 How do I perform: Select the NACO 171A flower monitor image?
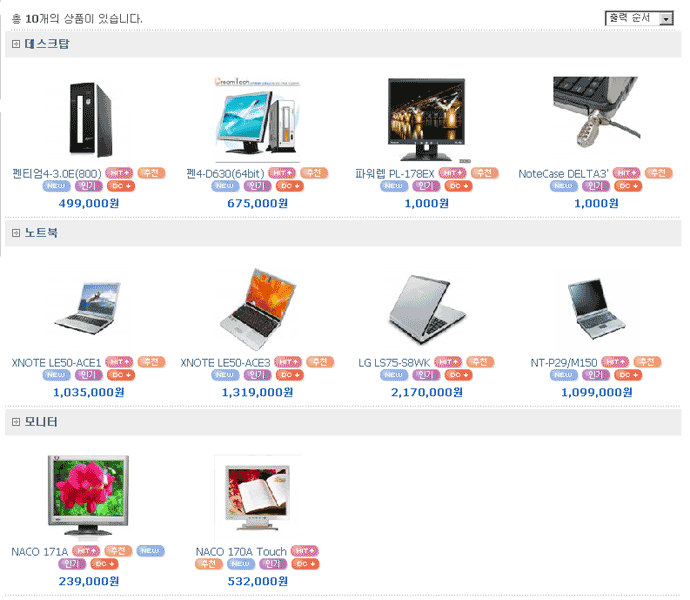[x=88, y=496]
